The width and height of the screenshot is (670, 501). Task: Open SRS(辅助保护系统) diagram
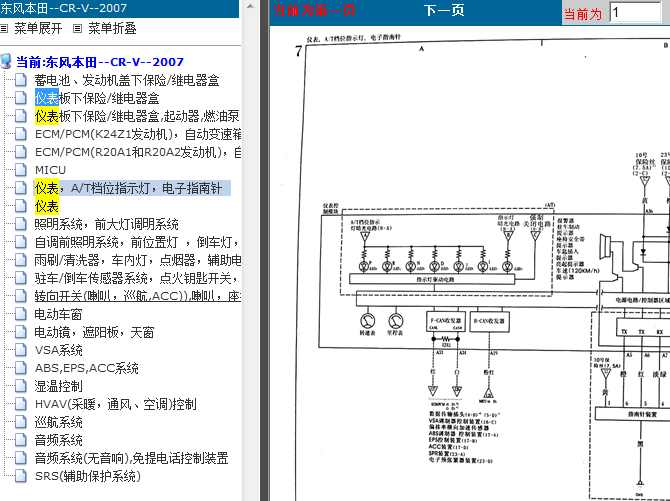[x=88, y=476]
